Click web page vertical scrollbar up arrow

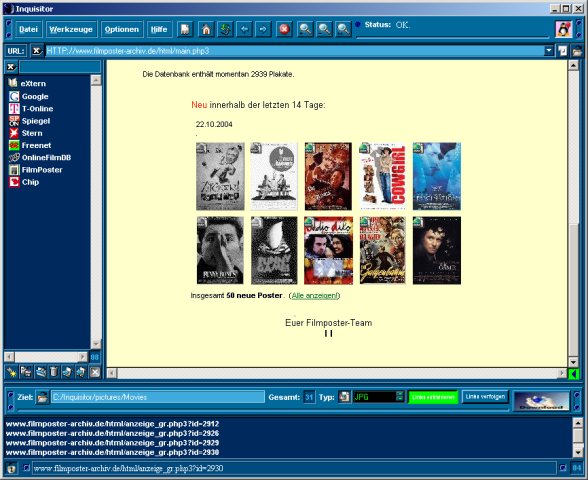[573, 66]
